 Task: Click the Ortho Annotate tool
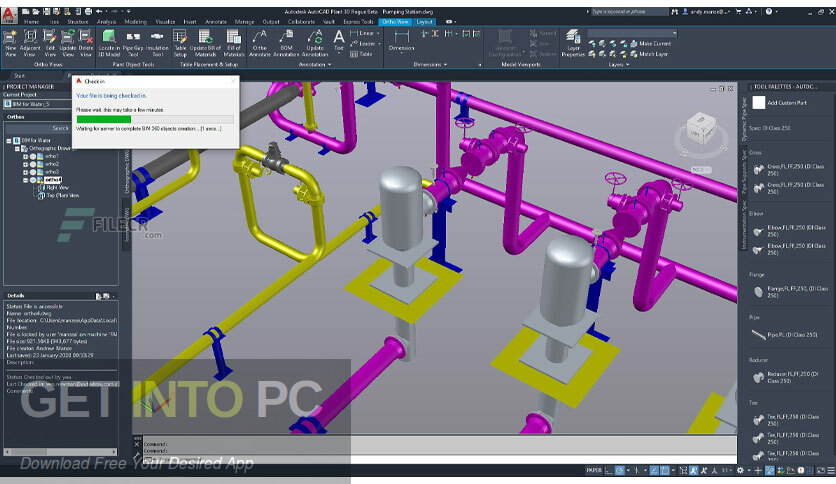(260, 43)
